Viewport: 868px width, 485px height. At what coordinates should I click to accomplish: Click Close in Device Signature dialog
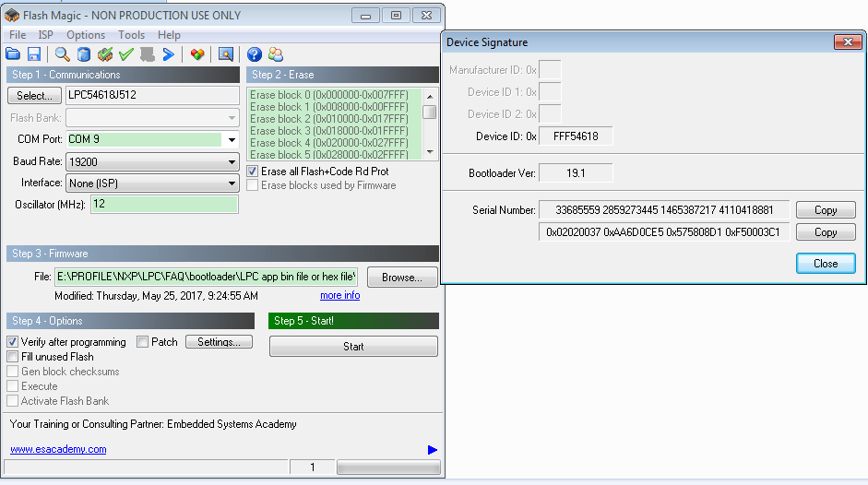(826, 264)
